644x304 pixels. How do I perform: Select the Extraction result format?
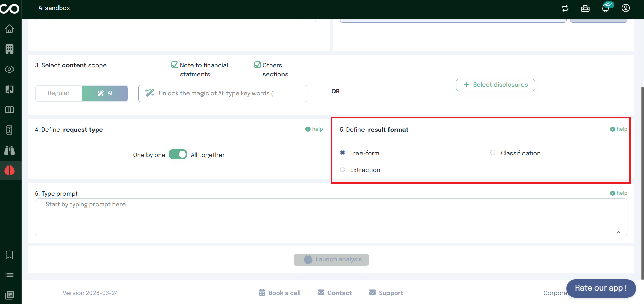(342, 169)
